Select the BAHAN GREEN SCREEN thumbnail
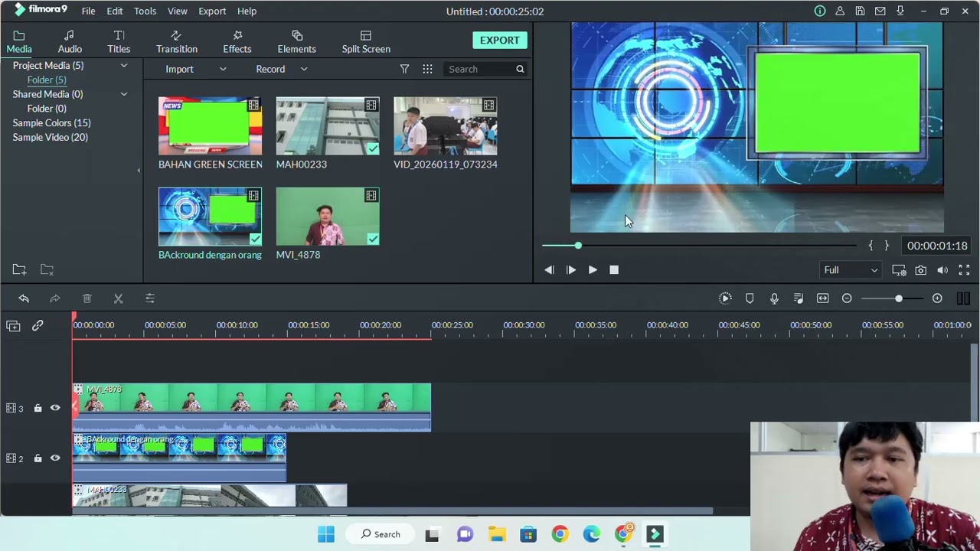The image size is (980, 551). [x=210, y=126]
